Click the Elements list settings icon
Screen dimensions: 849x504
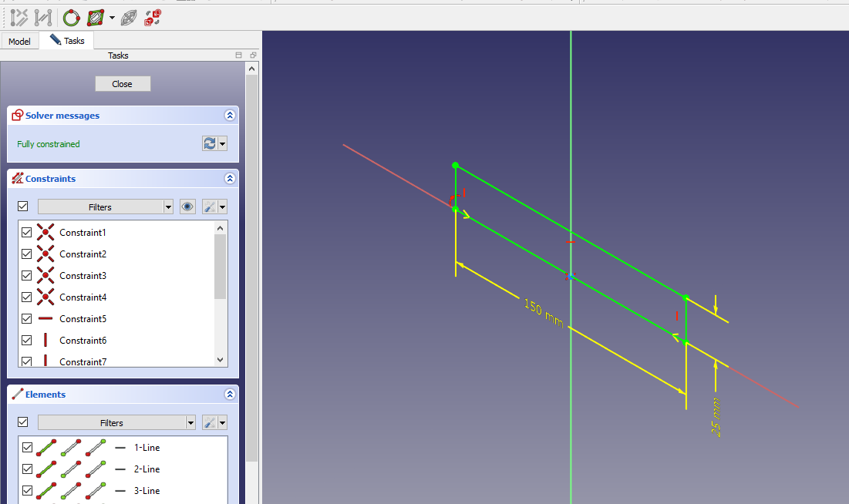pyautogui.click(x=210, y=423)
